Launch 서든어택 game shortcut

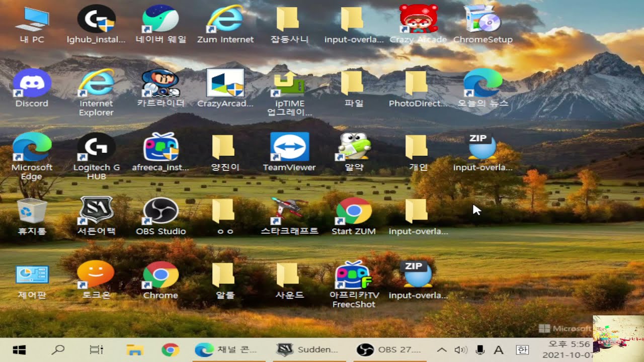[x=96, y=217]
